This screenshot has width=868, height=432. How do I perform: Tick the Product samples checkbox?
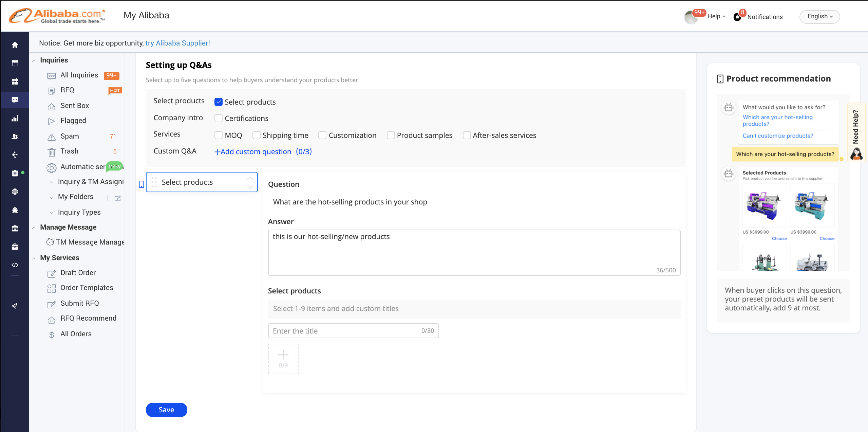[x=391, y=135]
